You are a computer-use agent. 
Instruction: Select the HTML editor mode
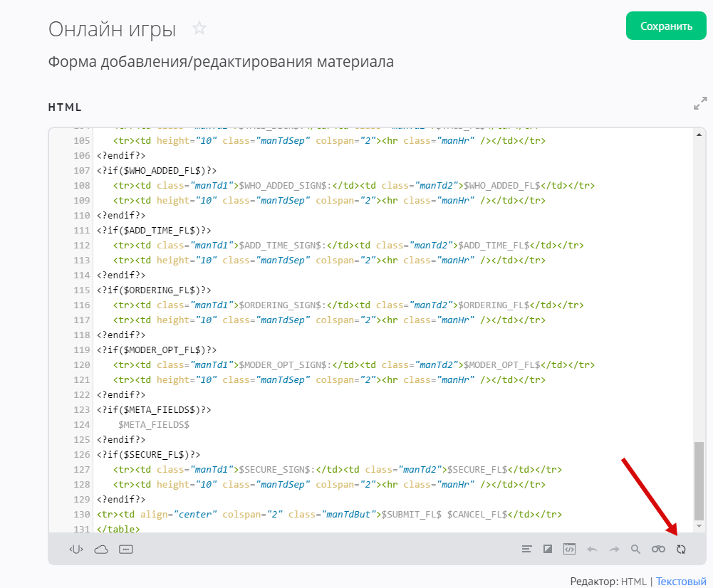[x=634, y=582]
